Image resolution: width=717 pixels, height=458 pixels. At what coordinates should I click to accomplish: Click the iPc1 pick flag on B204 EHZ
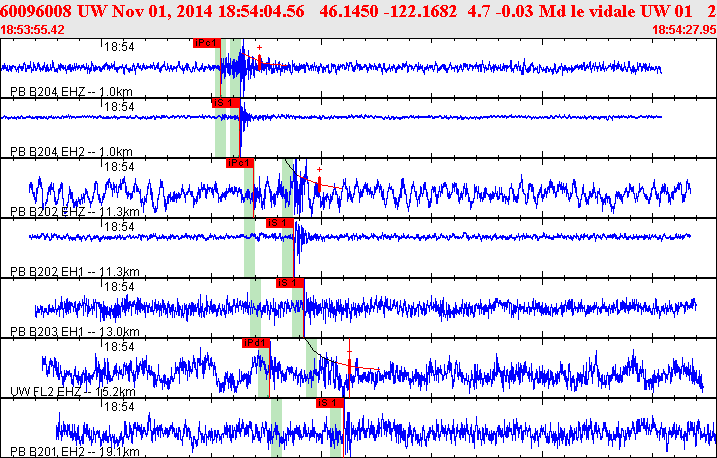pos(206,43)
